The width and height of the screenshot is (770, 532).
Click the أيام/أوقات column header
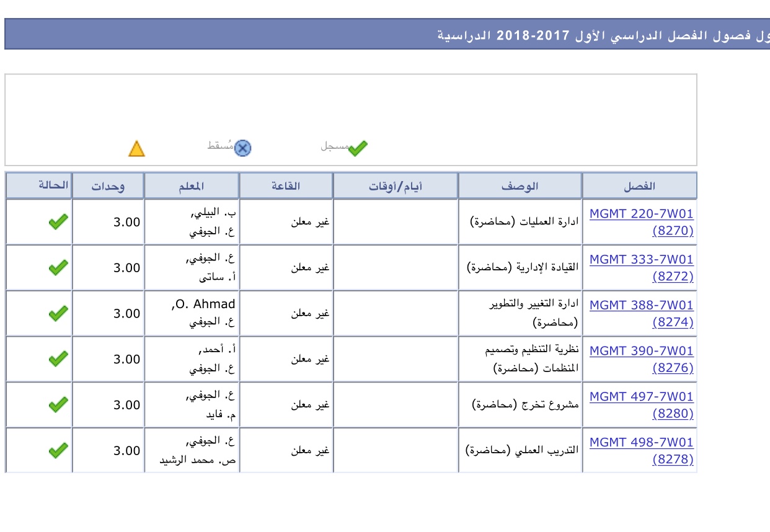[396, 185]
